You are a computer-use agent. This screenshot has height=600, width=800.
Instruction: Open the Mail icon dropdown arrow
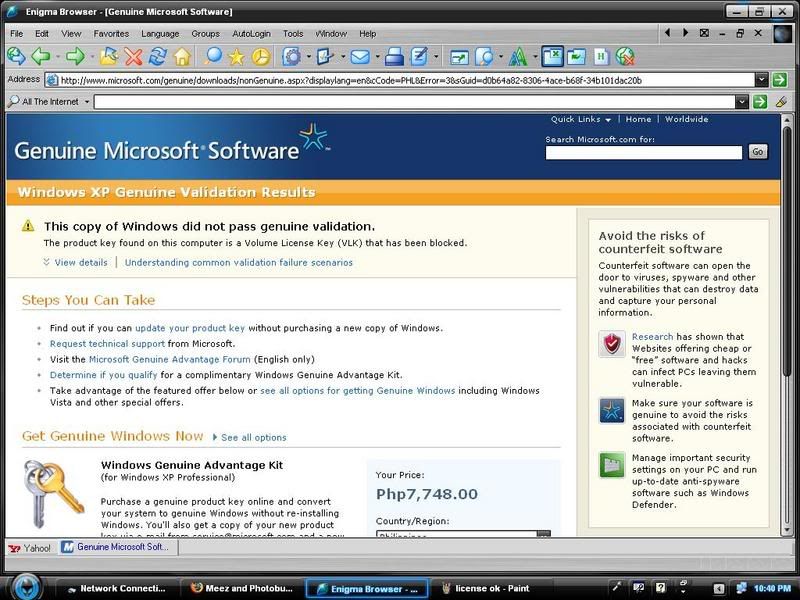click(x=377, y=57)
